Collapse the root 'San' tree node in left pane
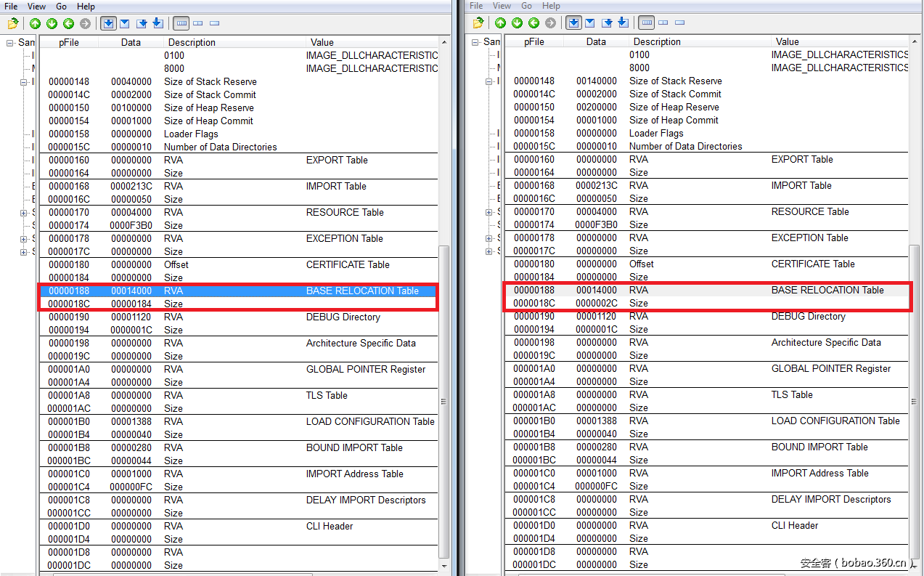The image size is (924, 576). pyautogui.click(x=10, y=43)
